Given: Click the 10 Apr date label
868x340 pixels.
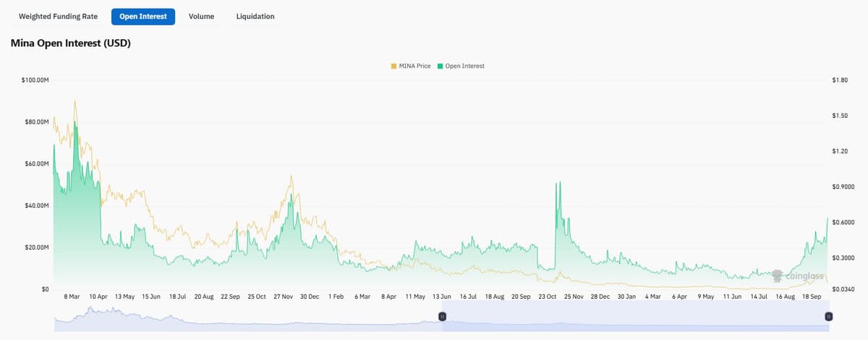Looking at the screenshot, I should pyautogui.click(x=98, y=297).
